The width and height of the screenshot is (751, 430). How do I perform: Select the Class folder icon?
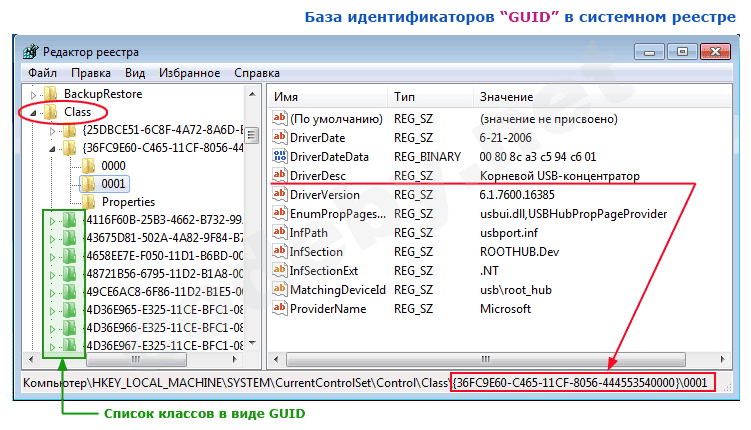click(x=50, y=112)
